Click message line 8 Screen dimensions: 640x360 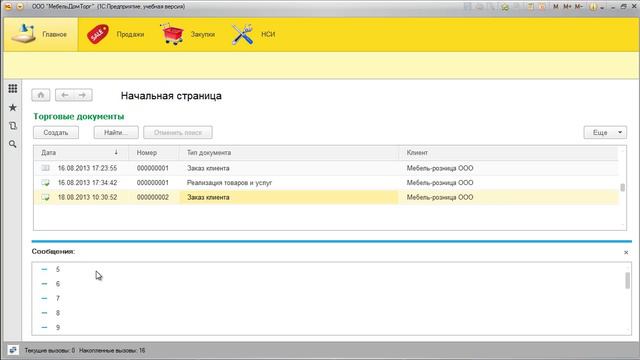coord(58,313)
